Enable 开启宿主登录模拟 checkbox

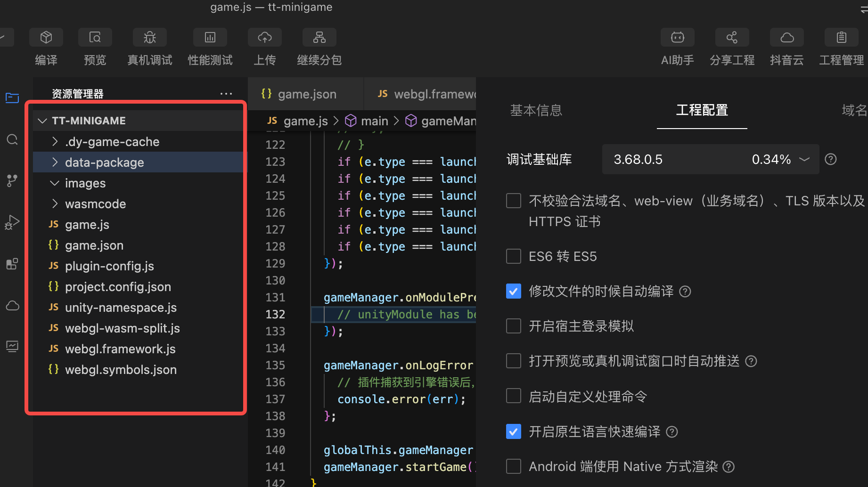tap(513, 326)
